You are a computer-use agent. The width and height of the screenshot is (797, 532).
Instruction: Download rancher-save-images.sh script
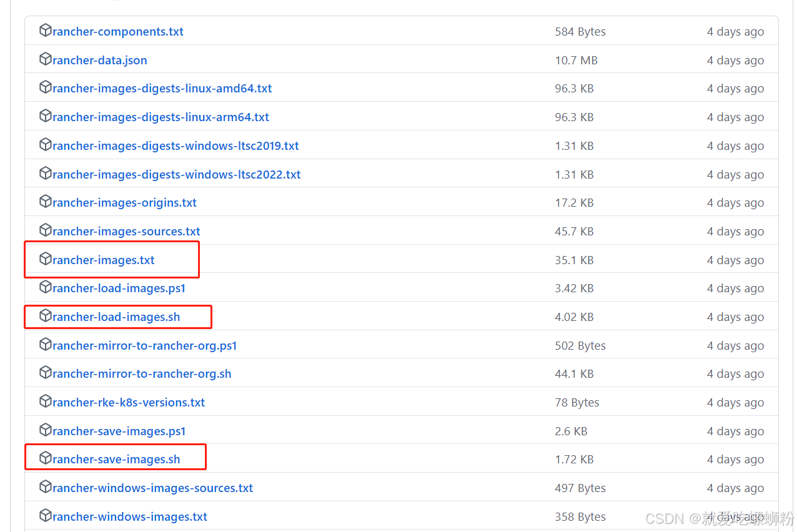coord(116,459)
